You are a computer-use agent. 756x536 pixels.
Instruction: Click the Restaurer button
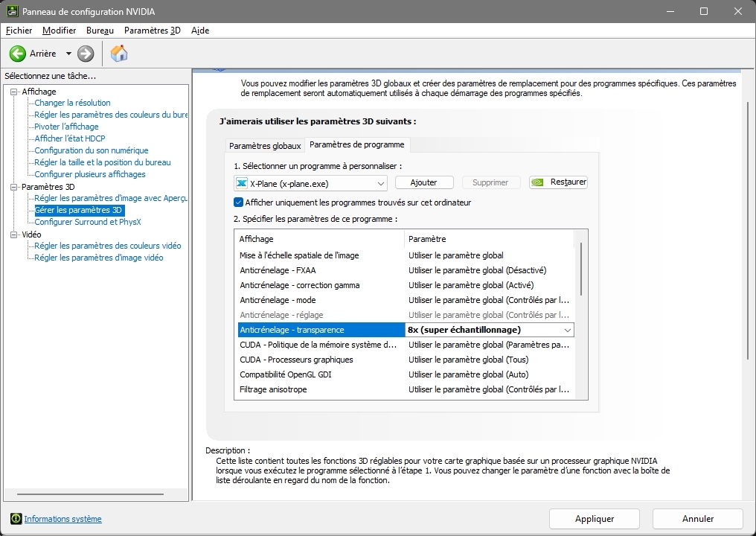pos(558,182)
